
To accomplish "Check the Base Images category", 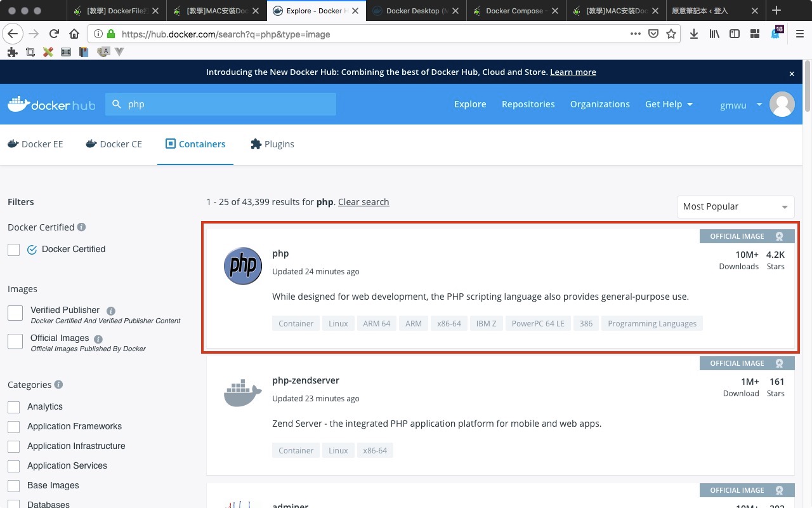I will pyautogui.click(x=13, y=486).
